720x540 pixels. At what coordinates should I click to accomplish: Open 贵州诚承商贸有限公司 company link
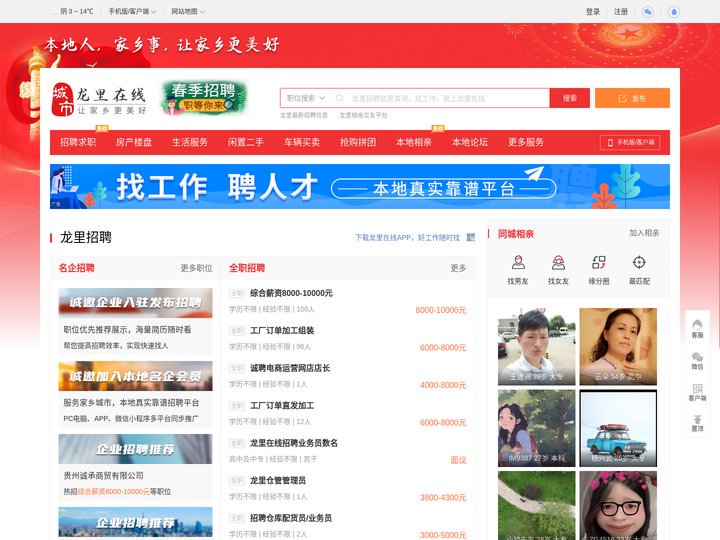pos(103,476)
